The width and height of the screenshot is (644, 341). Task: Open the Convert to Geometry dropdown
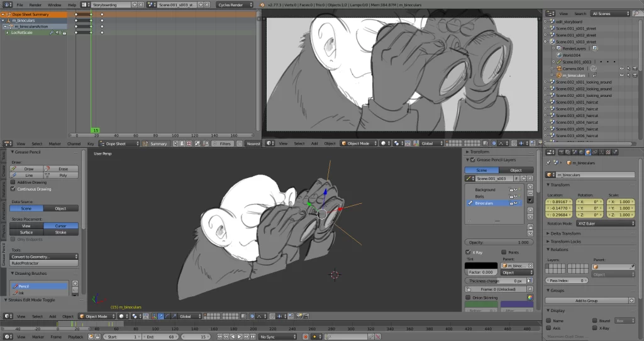coord(45,257)
